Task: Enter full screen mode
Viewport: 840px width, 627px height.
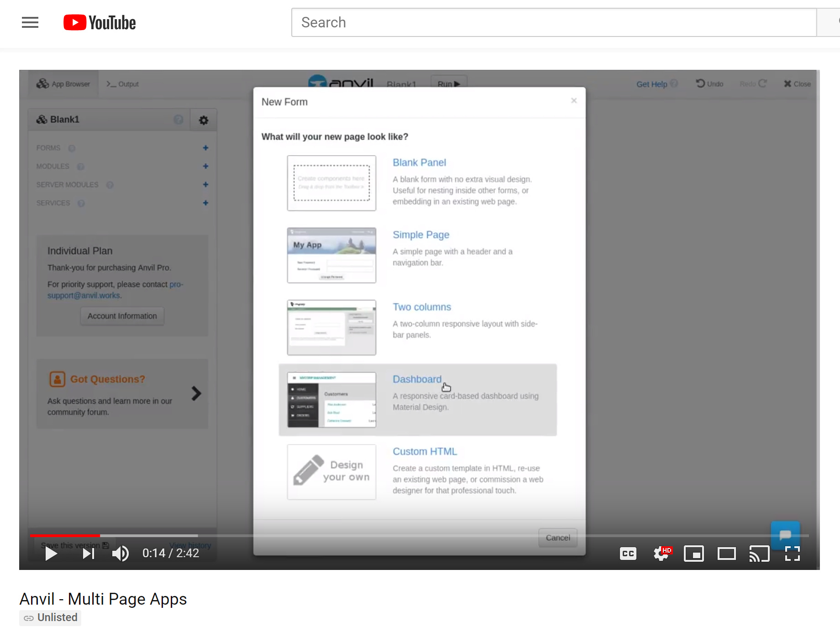Action: [793, 554]
